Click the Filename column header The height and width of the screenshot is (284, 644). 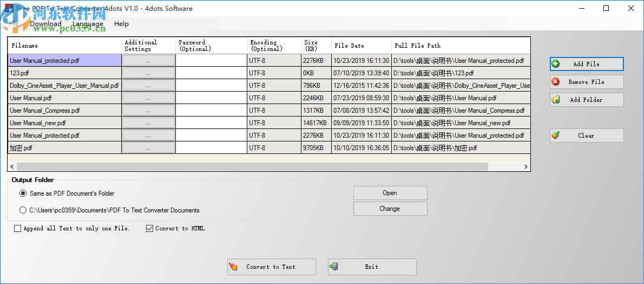pos(64,46)
